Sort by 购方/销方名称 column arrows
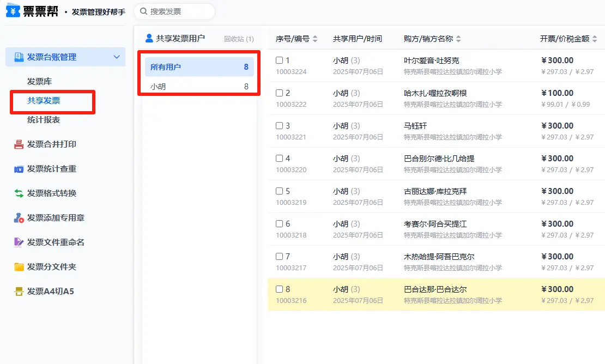The width and height of the screenshot is (605, 364). [458, 39]
